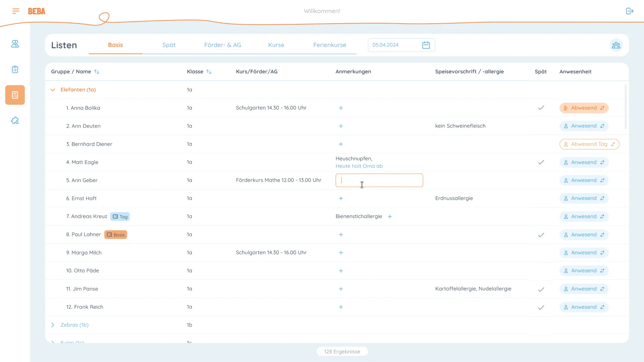644x362 pixels.
Task: Toggle Frank Reich's attendance status
Action: click(584, 307)
